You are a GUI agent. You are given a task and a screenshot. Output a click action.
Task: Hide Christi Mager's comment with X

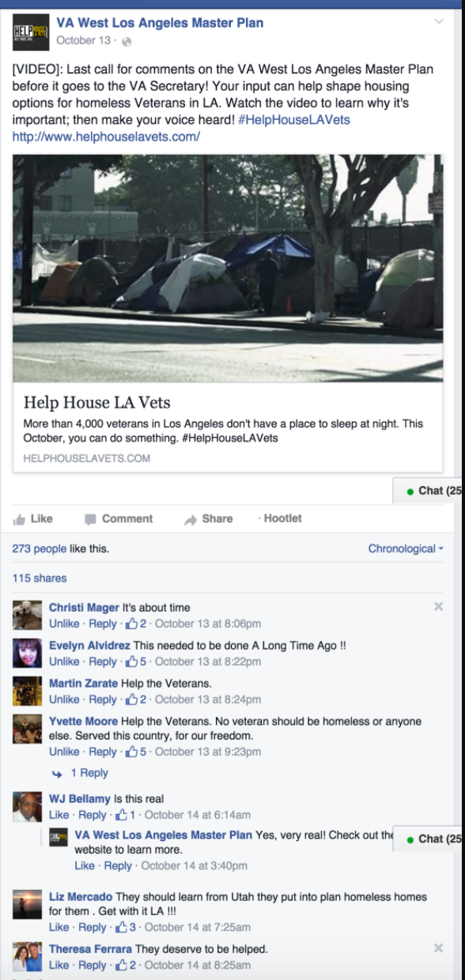click(438, 607)
